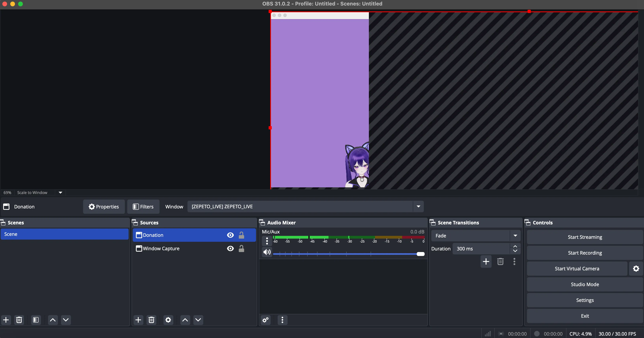This screenshot has width=644, height=338.
Task: Open the Scale to Window dropdown
Action: click(60, 192)
